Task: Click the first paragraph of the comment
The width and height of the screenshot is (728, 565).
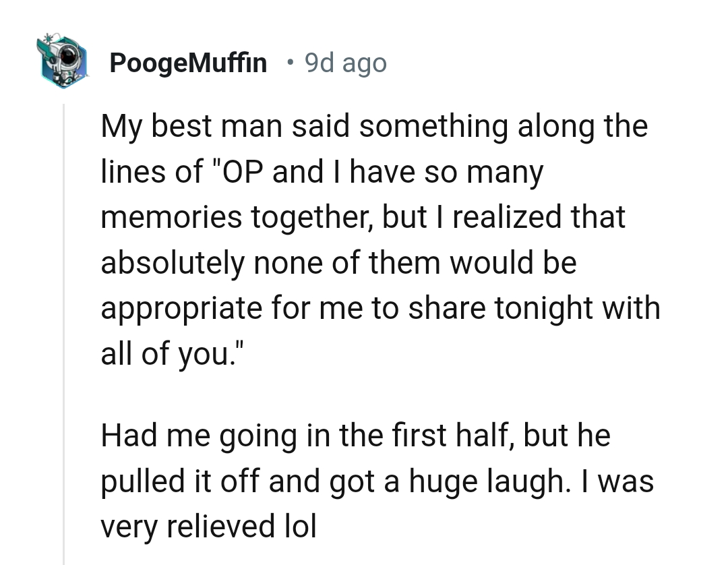Action: pos(377,239)
